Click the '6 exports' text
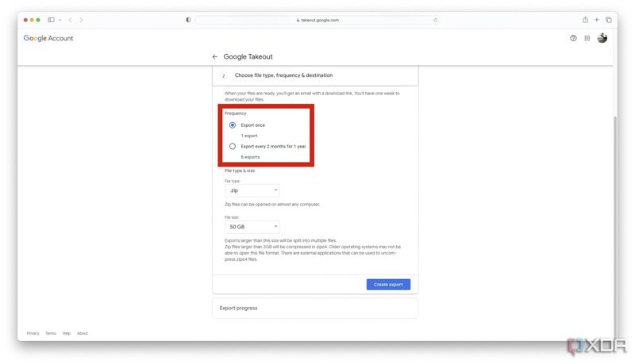This screenshot has width=635, height=364. click(250, 157)
